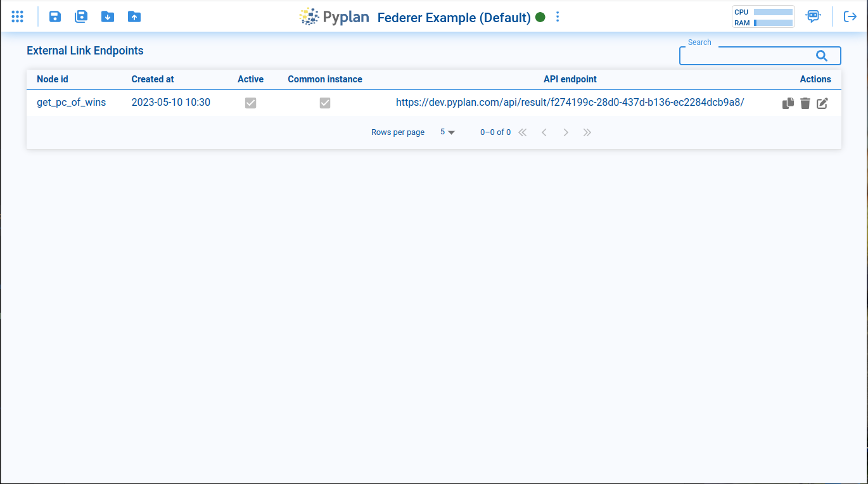Image resolution: width=868 pixels, height=484 pixels.
Task: Toggle the Active checkbox for get_pc_of_wins
Action: click(x=250, y=103)
